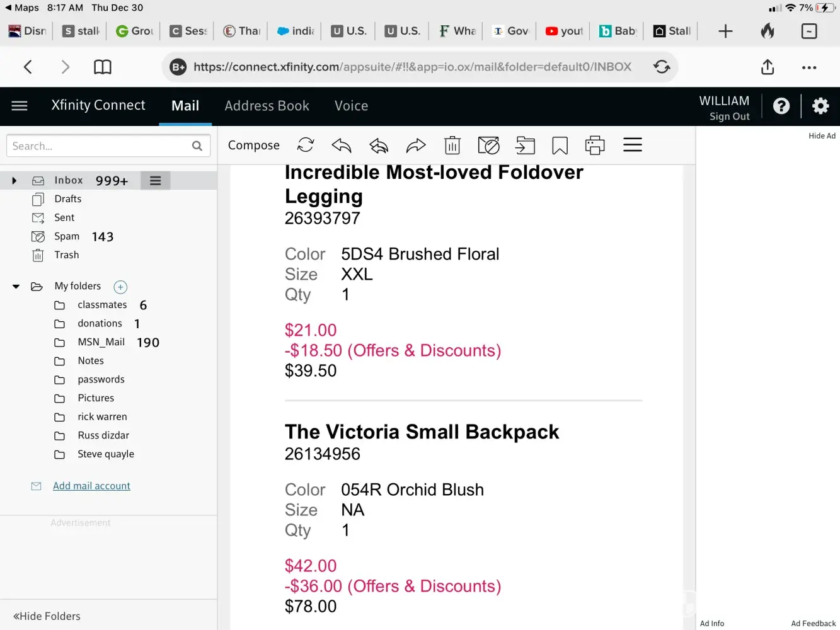Image resolution: width=840 pixels, height=630 pixels.
Task: Open the Voice tab
Action: (x=351, y=106)
